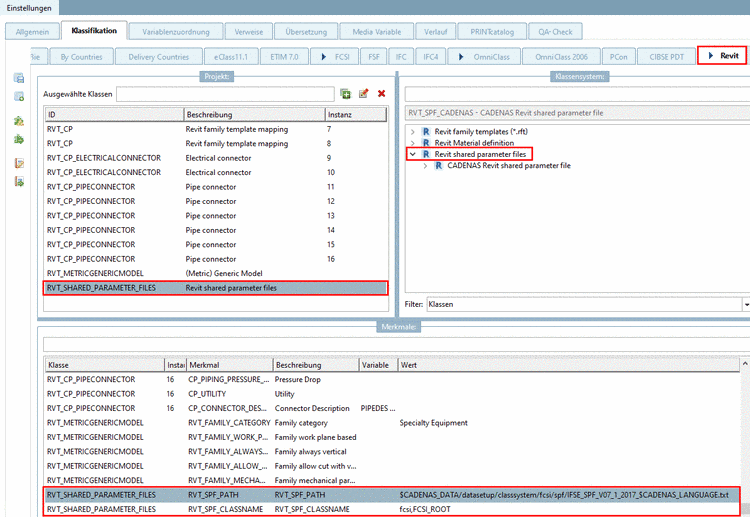Switch to the FSF tab
Image resolution: width=750 pixels, height=517 pixels.
tap(374, 57)
